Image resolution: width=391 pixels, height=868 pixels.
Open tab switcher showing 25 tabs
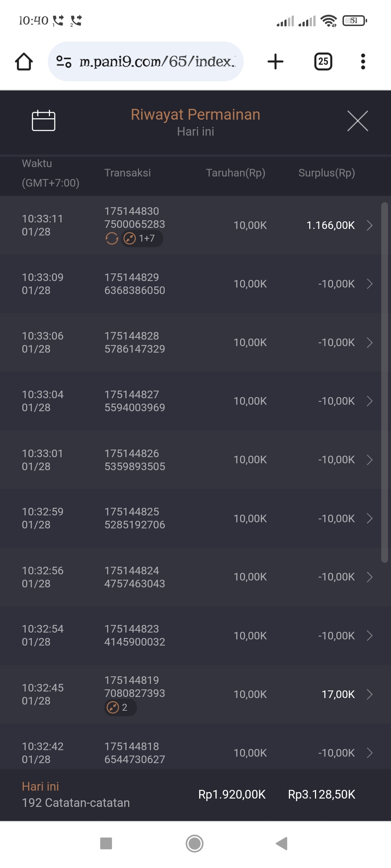click(x=323, y=61)
